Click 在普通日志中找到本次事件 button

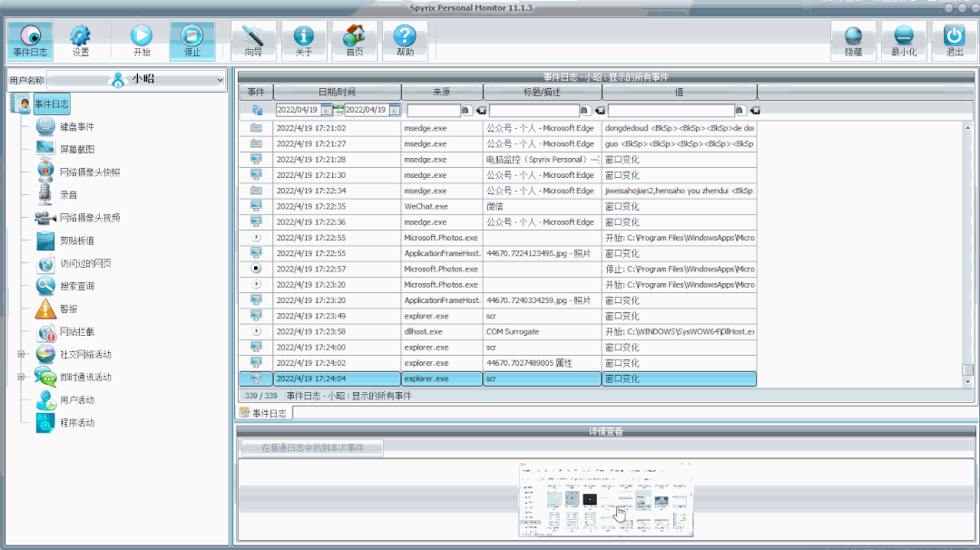click(312, 448)
